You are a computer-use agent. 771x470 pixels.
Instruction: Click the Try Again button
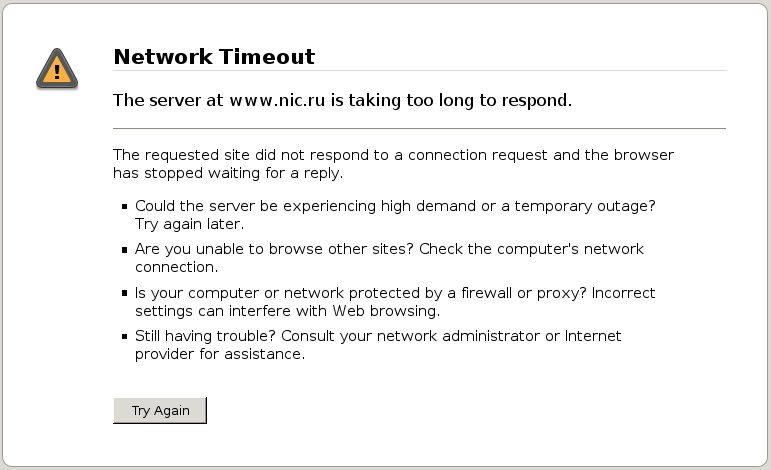coord(160,411)
